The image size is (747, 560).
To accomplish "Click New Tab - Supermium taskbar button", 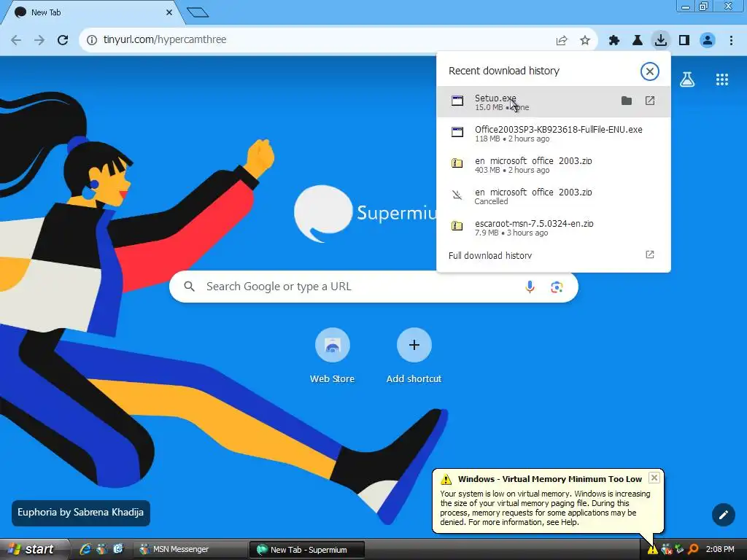I will point(307,550).
